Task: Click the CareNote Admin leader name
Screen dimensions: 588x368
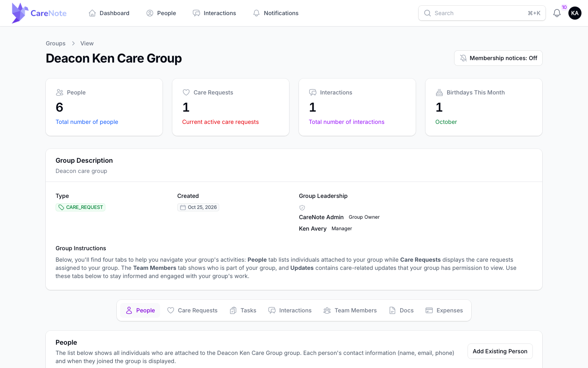Action: tap(321, 217)
